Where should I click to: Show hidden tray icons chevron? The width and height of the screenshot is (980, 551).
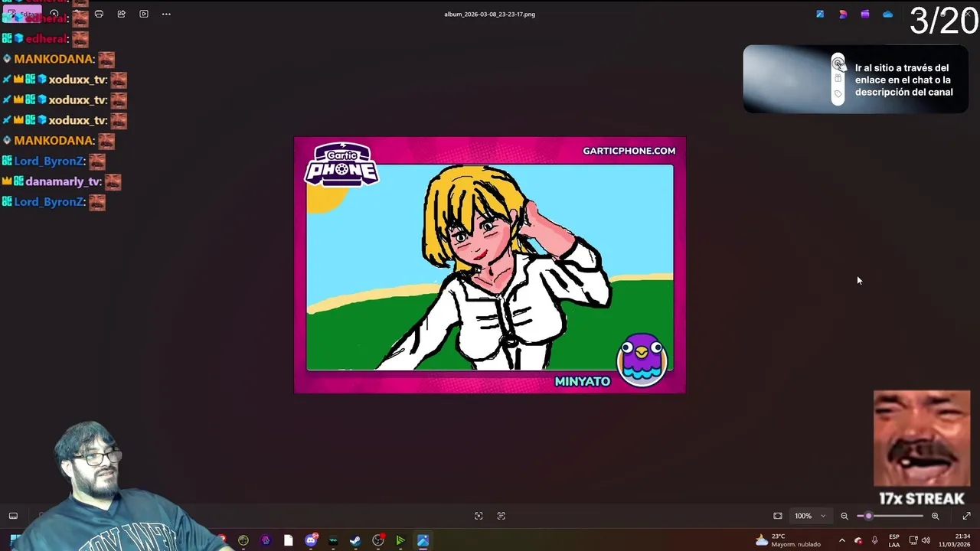(841, 540)
